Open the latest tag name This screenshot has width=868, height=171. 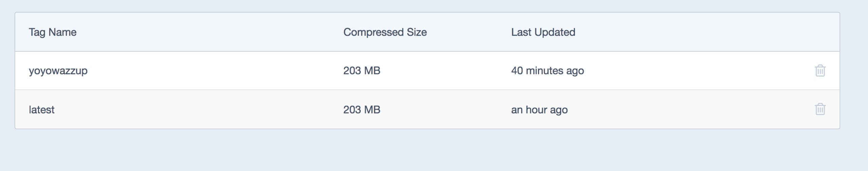point(41,109)
